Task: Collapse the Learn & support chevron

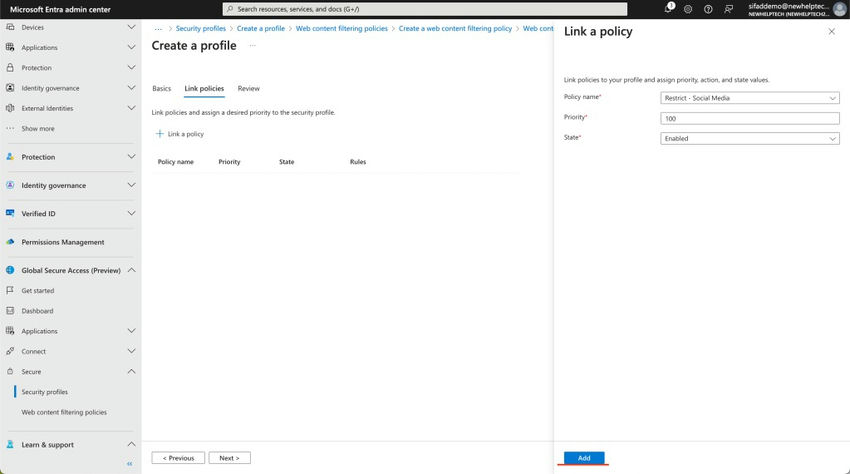Action: (131, 444)
